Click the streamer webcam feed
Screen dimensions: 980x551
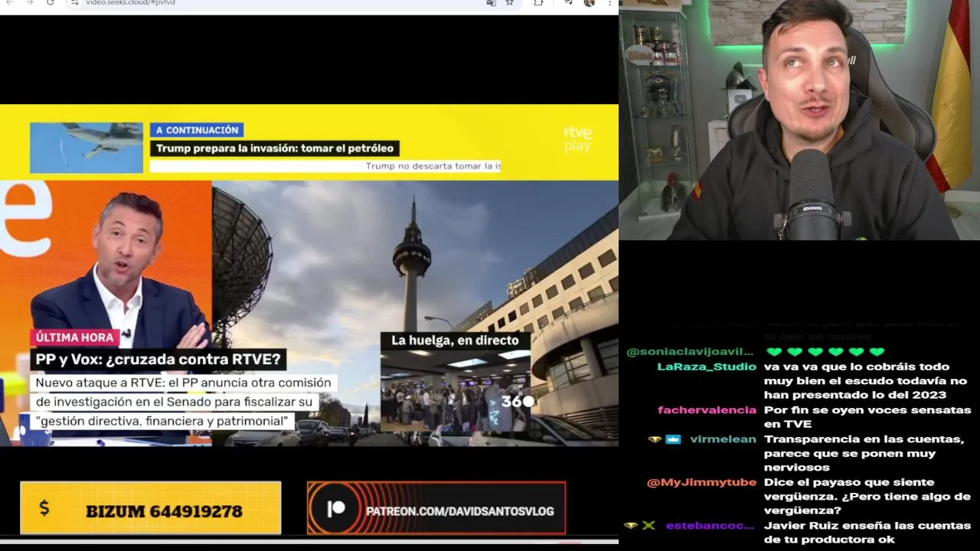pos(799,120)
